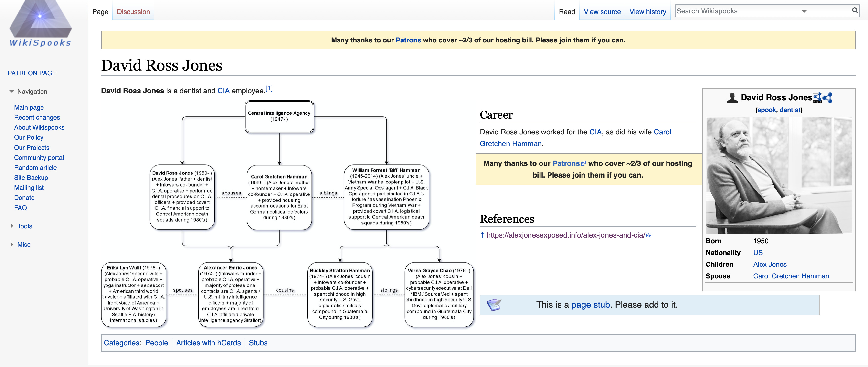The width and height of the screenshot is (868, 367).
Task: Open Articles with hCards category
Action: tap(209, 343)
